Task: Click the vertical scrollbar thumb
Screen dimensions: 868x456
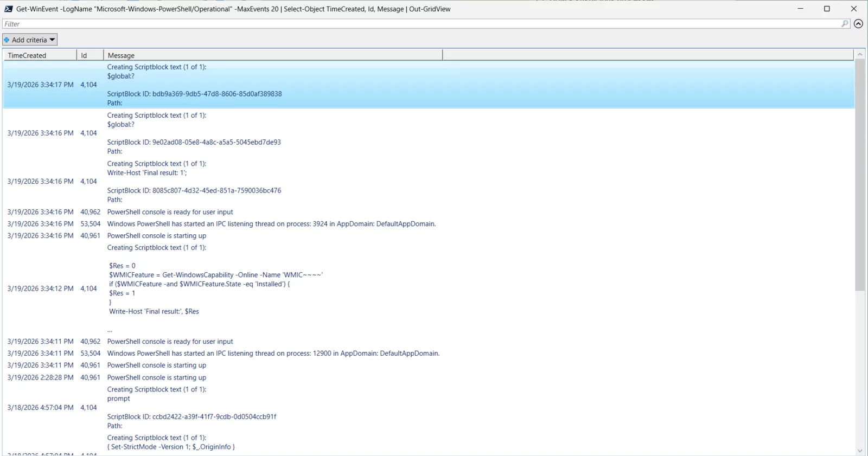Action: (860, 174)
